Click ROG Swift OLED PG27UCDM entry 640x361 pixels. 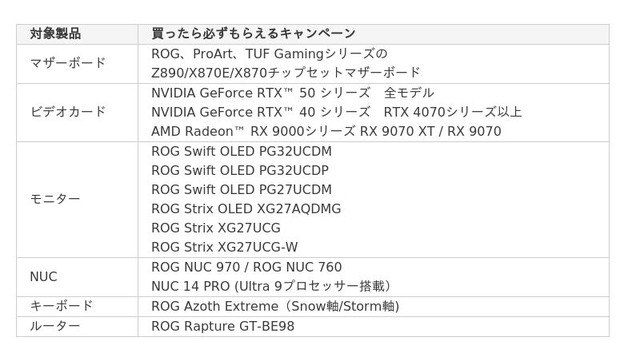point(241,190)
